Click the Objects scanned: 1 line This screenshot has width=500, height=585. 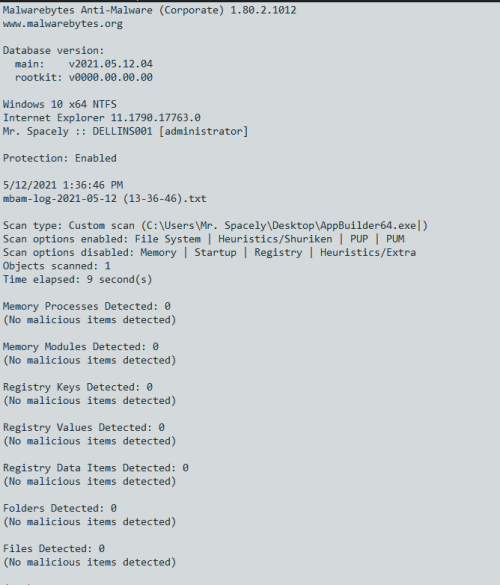tap(57, 266)
